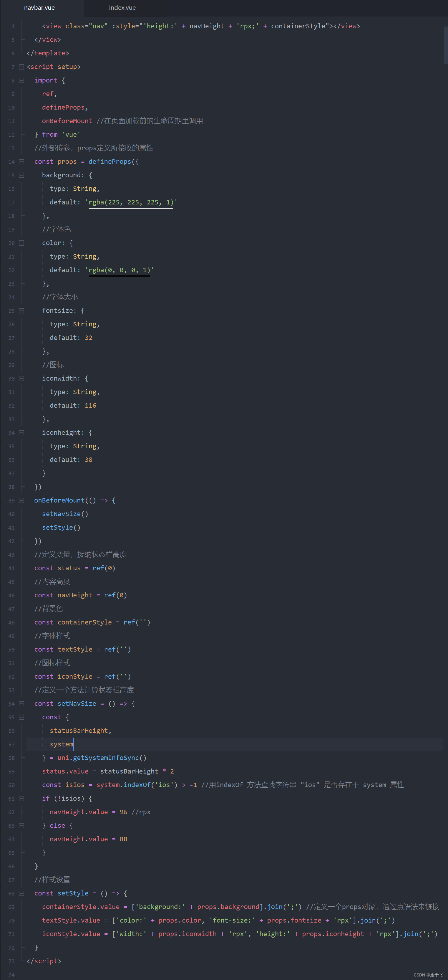Click 'default: 116' iconwidth value
Screen dimensions: 448x980
tap(73, 406)
